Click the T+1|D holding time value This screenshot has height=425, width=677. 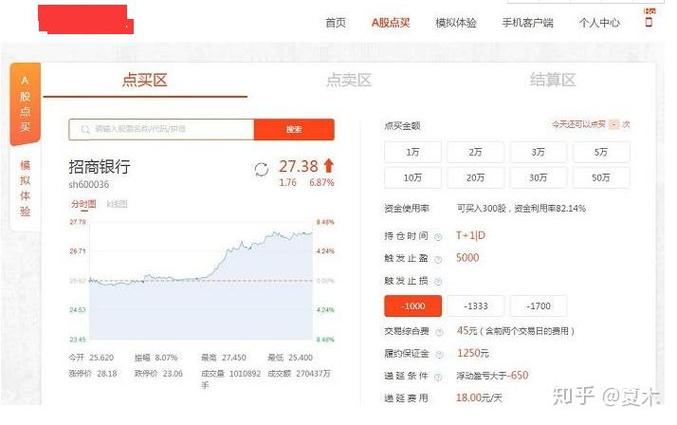click(471, 235)
